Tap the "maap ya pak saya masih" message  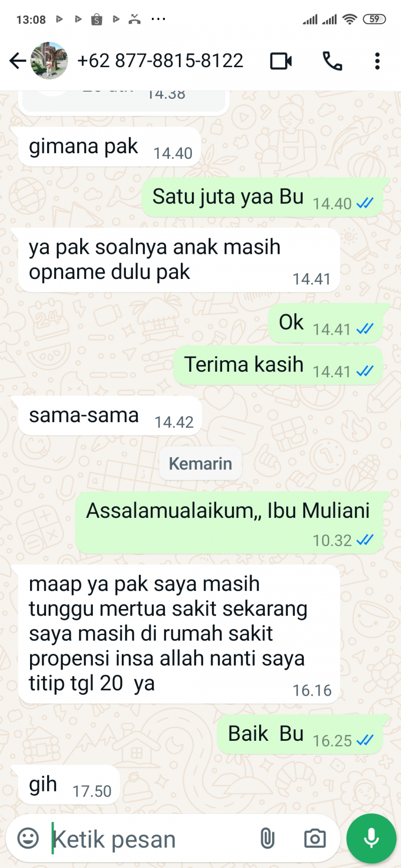[x=179, y=634]
